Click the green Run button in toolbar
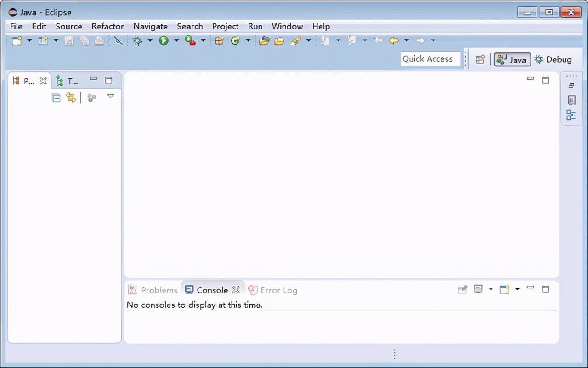Image resolution: width=588 pixels, height=368 pixels. coord(164,40)
